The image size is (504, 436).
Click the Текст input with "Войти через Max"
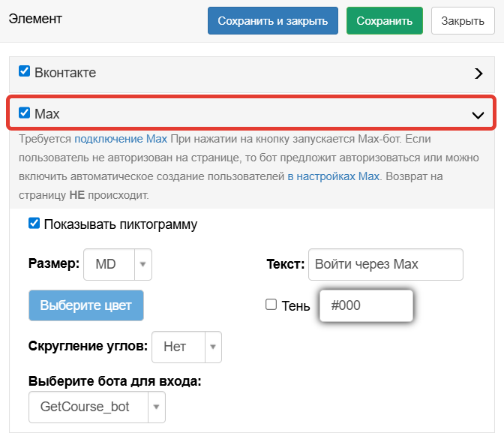pyautogui.click(x=385, y=264)
